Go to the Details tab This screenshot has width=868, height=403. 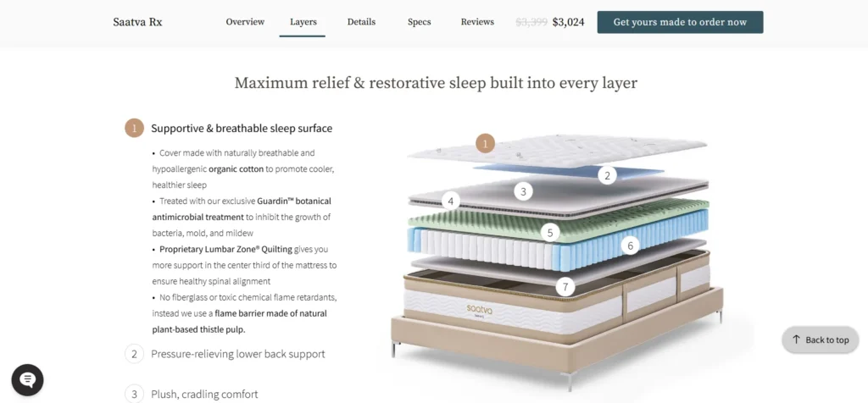[x=361, y=22]
